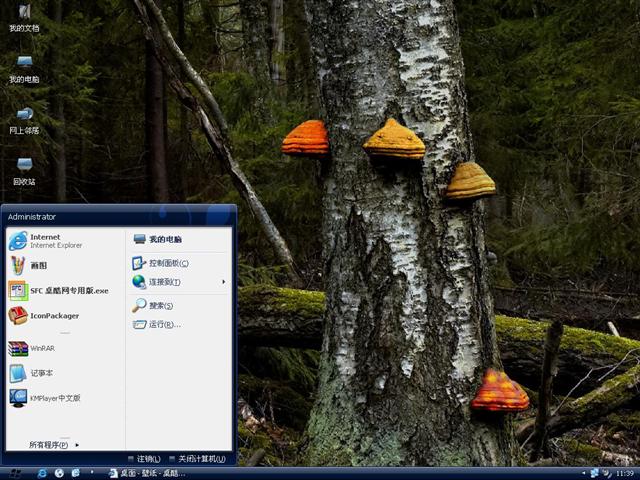Open 记事本 notepad in start menu
640x480 pixels.
point(65,373)
